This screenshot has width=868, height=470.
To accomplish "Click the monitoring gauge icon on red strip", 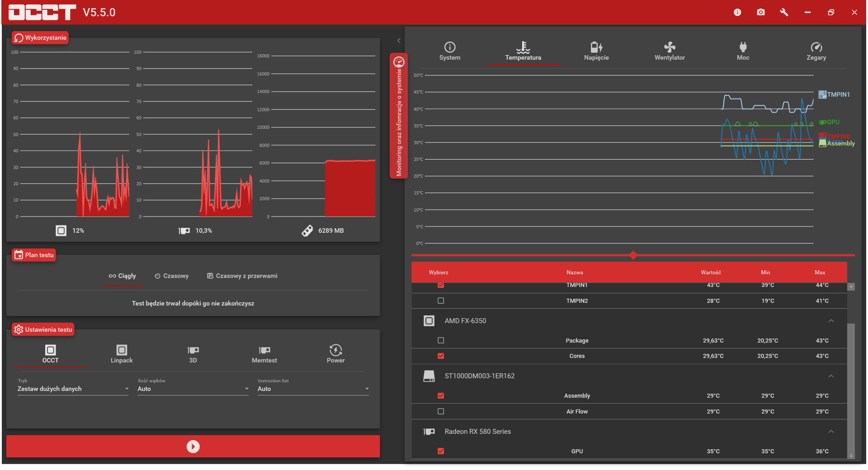I will 399,62.
